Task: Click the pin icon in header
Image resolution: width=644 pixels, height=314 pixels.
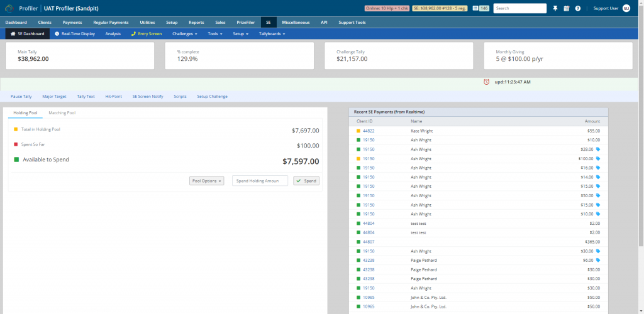Action: coord(555,8)
